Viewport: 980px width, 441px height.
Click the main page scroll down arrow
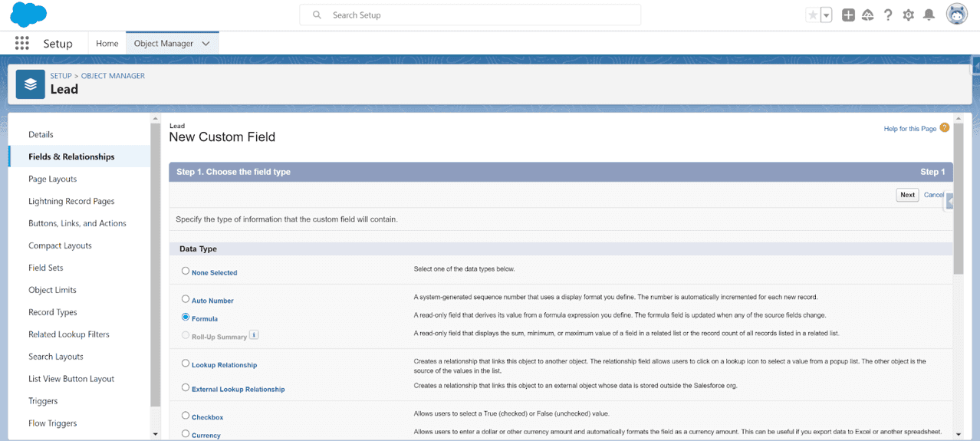coord(959,434)
